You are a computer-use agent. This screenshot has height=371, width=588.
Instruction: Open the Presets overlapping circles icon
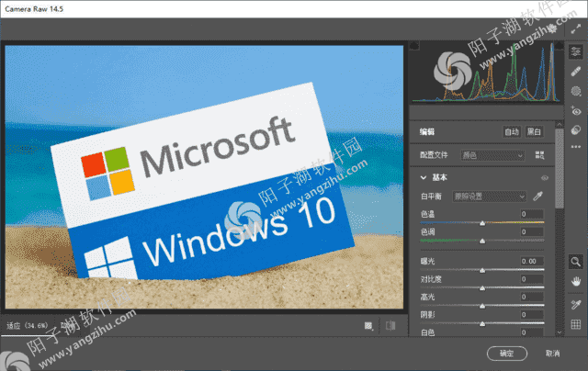576,130
